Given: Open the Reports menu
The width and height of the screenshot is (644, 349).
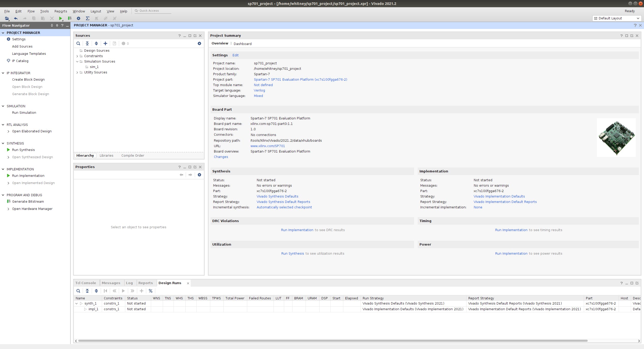Looking at the screenshot, I should coord(61,11).
